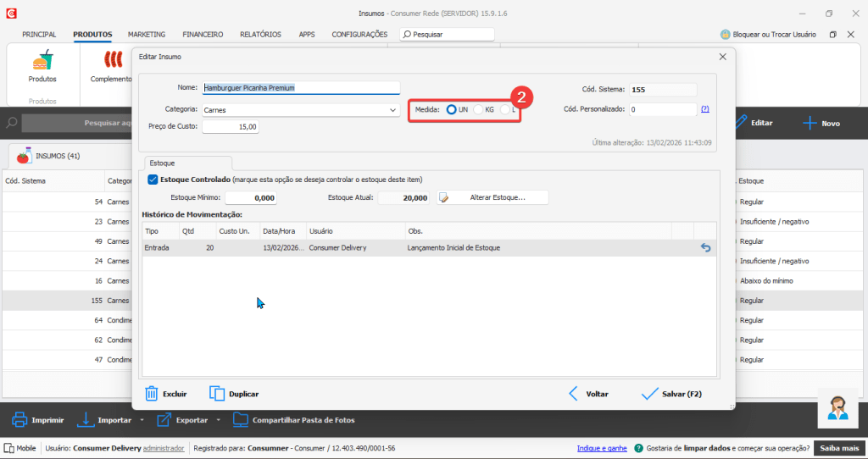
Task: Click the Preço de Custo field
Action: pos(231,126)
